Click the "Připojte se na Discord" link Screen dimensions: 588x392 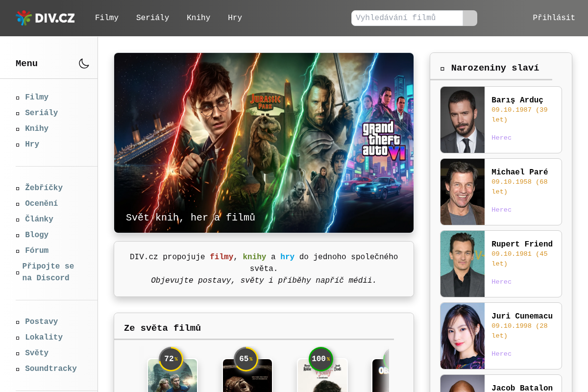(48, 272)
